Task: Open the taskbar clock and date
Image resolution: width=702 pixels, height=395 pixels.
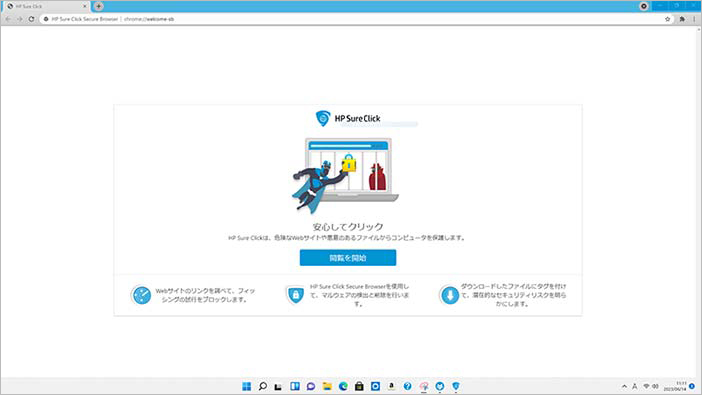Action: (x=675, y=386)
